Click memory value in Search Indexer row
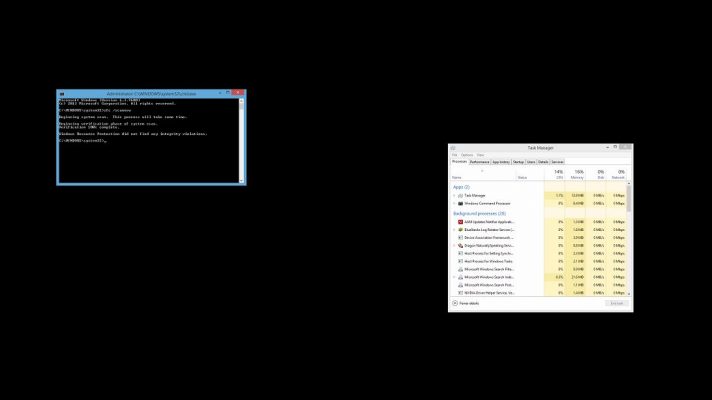 tap(578, 277)
